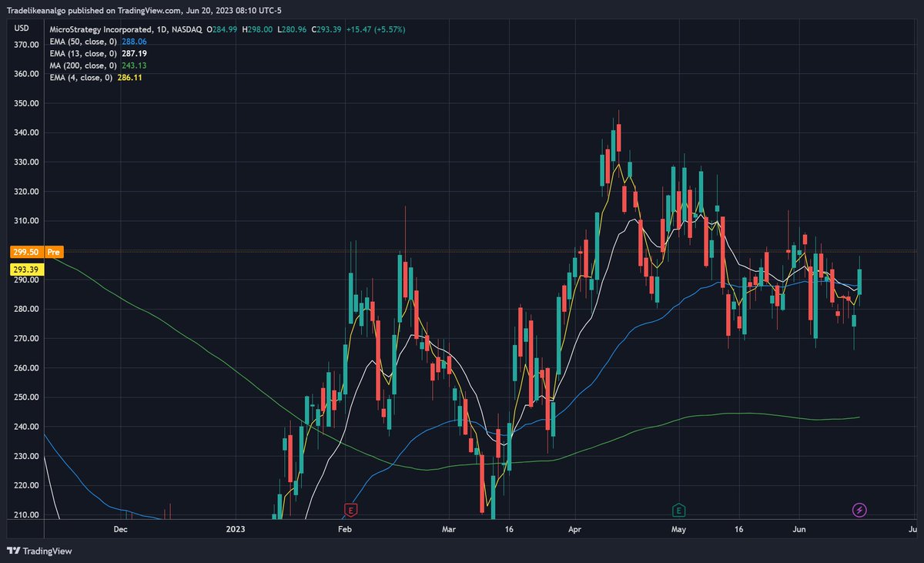Click the May date axis label

pos(678,529)
